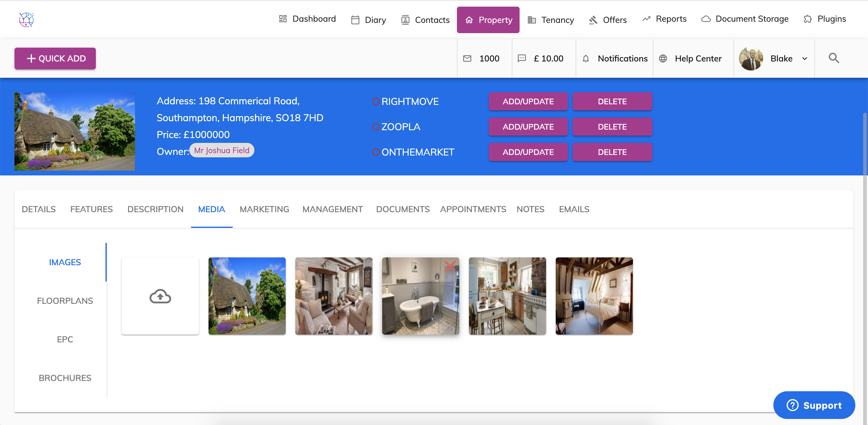Click the SMS credit balance icon
The image size is (868, 425).
522,58
